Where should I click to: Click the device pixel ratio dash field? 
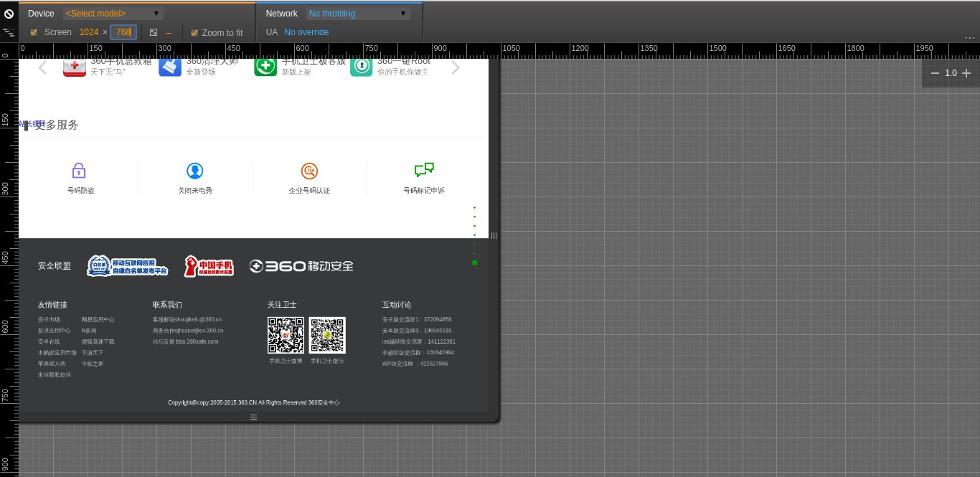169,32
